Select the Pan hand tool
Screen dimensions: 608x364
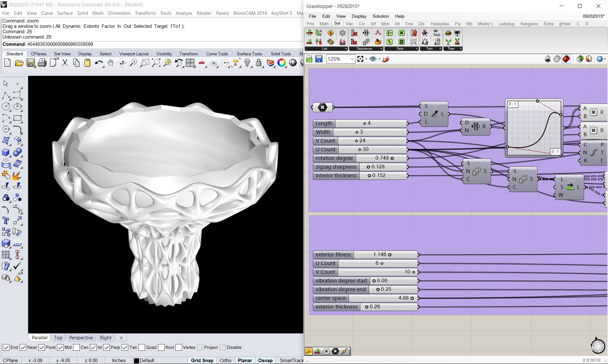click(110, 63)
